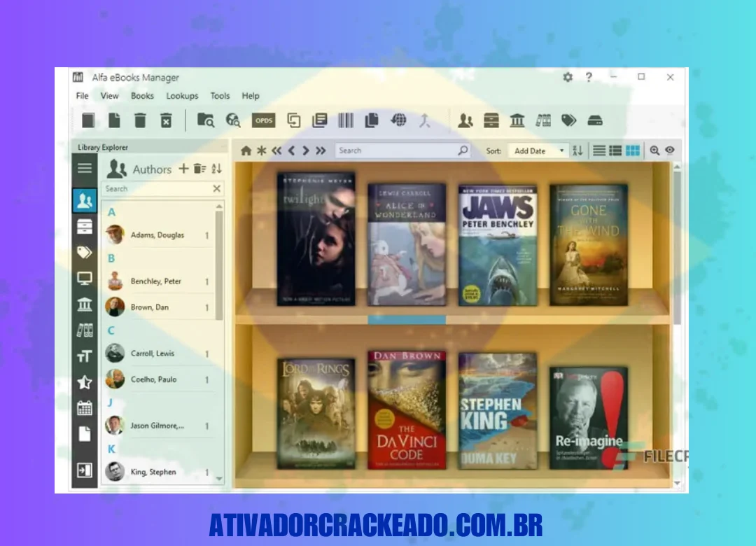Select author Brown, Dan

tap(159, 307)
